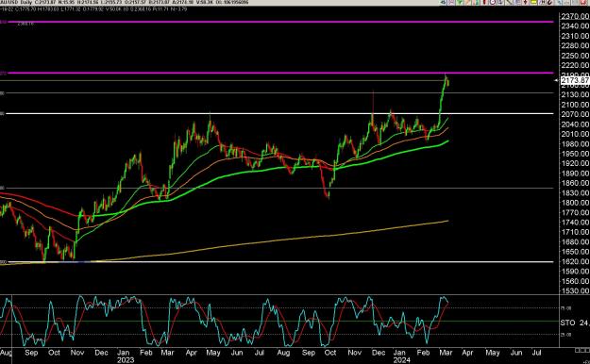Click the black hook-shaped toolbar icon
This screenshot has height=364, width=590.
[x=549, y=2]
